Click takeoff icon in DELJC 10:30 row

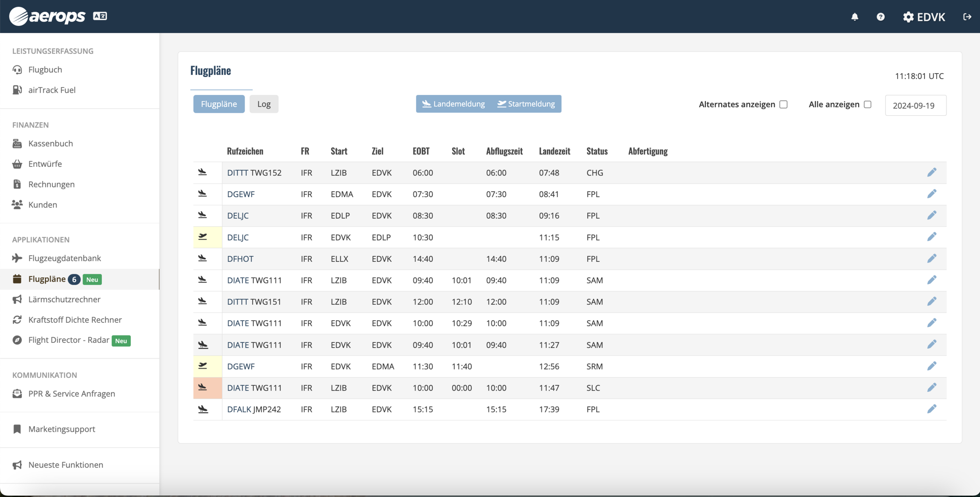tap(202, 237)
